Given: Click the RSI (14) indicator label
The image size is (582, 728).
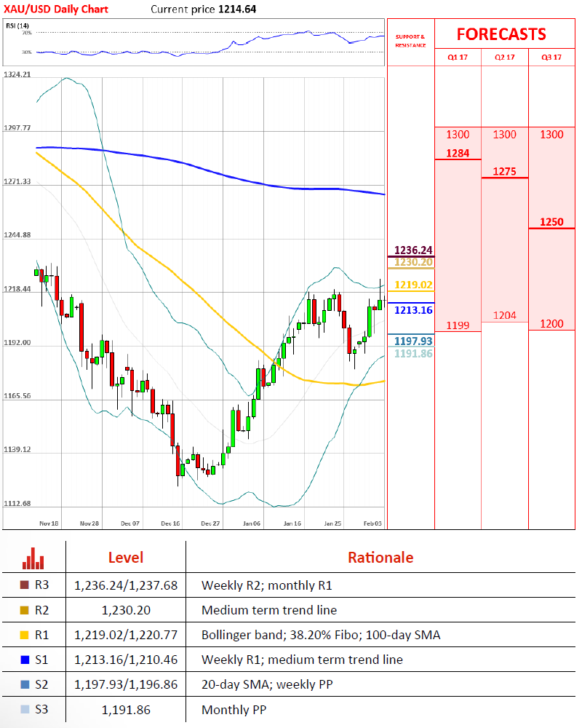Looking at the screenshot, I should 17,25.
